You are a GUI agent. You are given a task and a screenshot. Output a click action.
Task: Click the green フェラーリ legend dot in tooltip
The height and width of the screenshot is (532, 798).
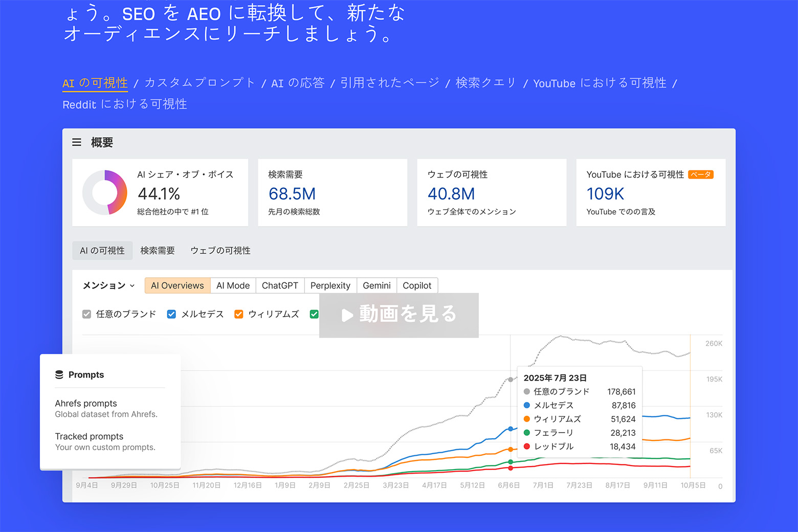(x=527, y=433)
